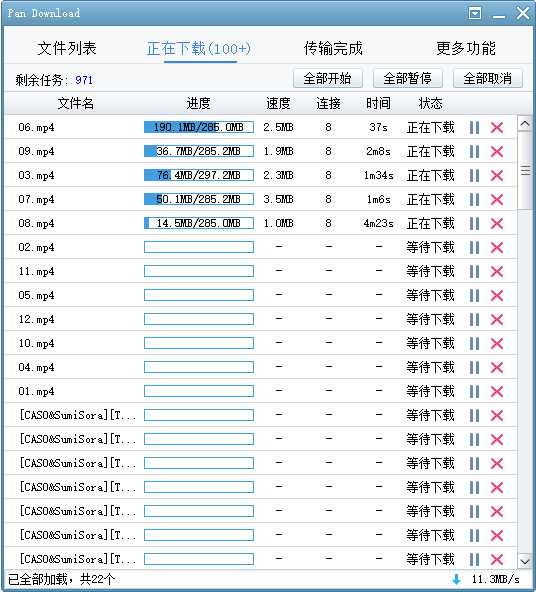Pause the waiting 11.mp4 task
The width and height of the screenshot is (536, 592).
474,271
